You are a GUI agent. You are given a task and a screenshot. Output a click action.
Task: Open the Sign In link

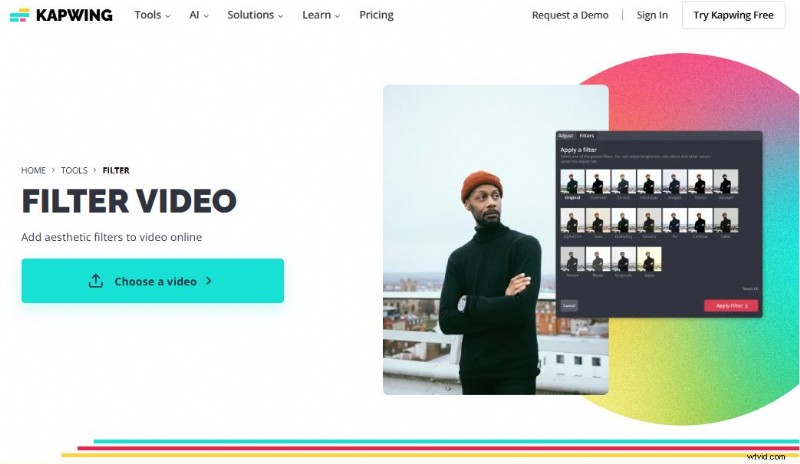652,15
